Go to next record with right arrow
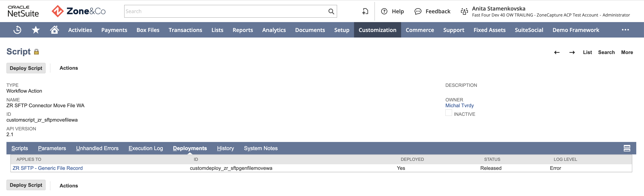The width and height of the screenshot is (644, 196). click(572, 52)
